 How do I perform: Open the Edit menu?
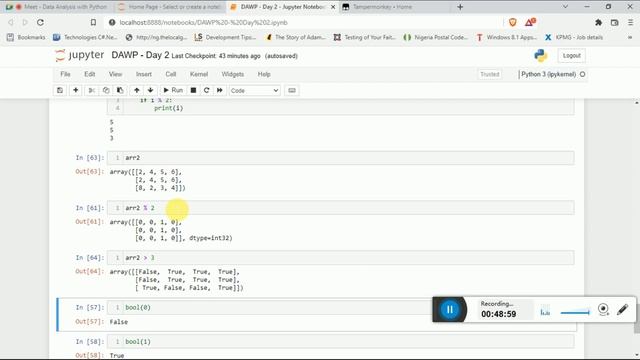coord(89,74)
